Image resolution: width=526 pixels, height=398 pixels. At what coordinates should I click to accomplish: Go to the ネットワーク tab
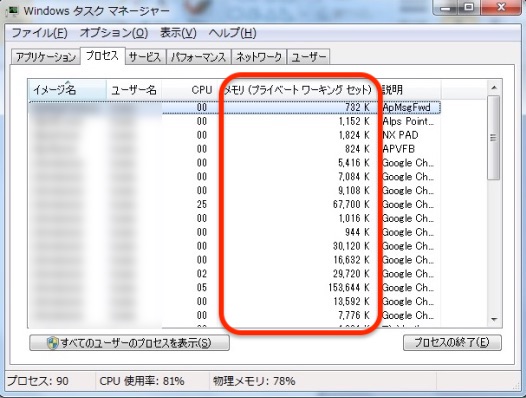pyautogui.click(x=259, y=57)
